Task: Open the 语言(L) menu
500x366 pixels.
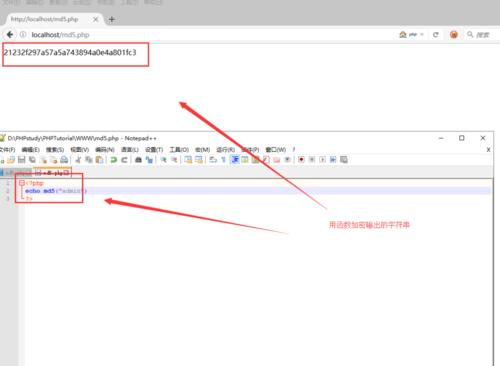Action: 130,149
